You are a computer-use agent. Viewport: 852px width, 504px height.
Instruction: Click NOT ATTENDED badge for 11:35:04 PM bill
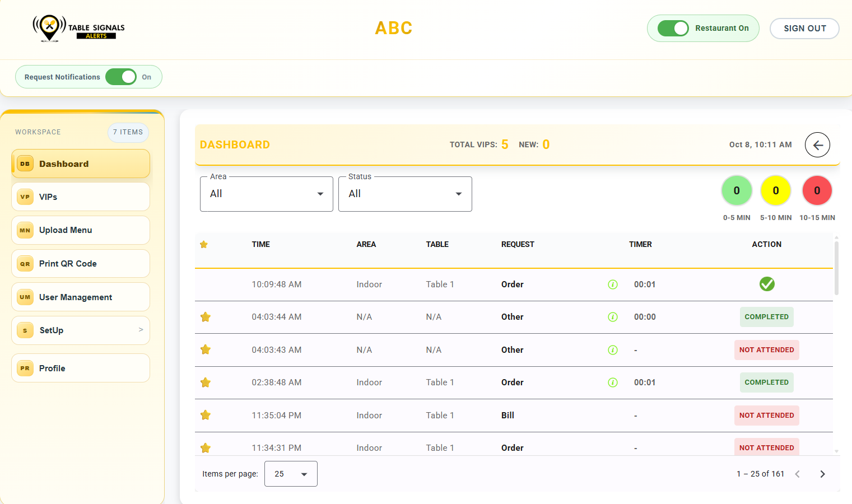coord(766,416)
